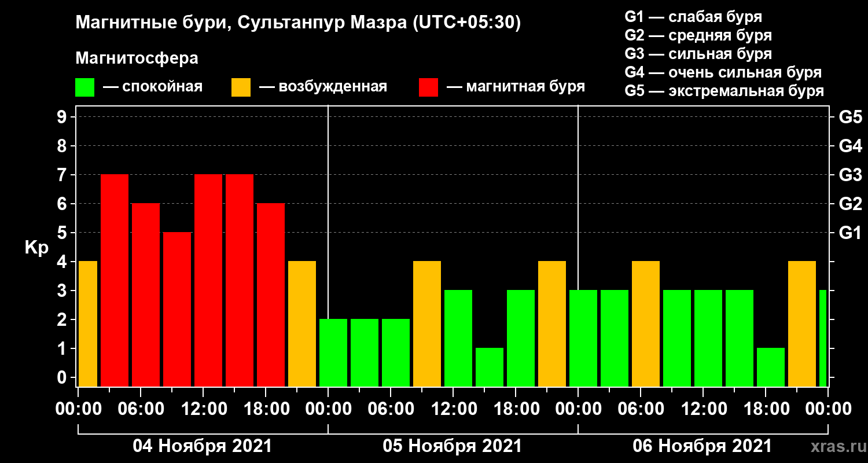
Task: Click the 'Kp' axis label
Action: 36,248
